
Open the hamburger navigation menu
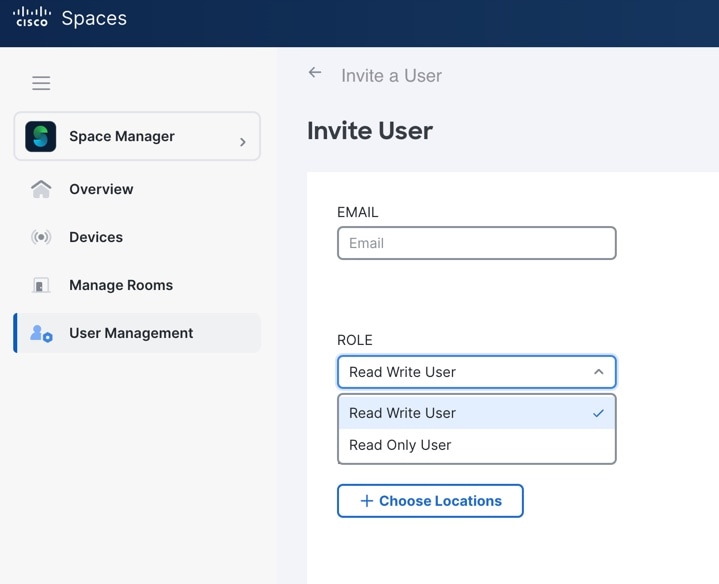[41, 83]
